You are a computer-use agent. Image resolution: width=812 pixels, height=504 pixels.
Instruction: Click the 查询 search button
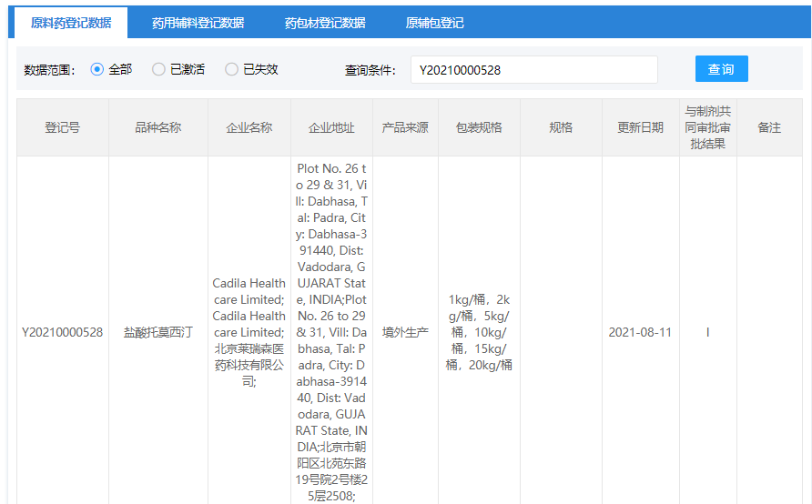(721, 69)
